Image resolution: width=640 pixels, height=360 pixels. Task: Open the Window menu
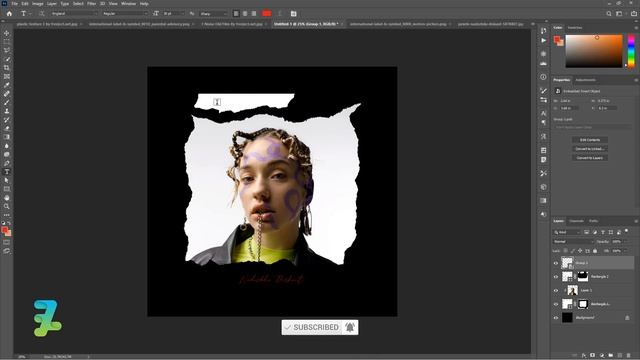click(x=128, y=4)
